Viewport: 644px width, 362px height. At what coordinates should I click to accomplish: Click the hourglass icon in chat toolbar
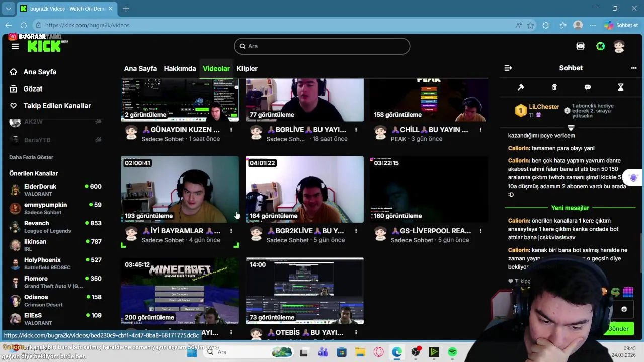(621, 87)
